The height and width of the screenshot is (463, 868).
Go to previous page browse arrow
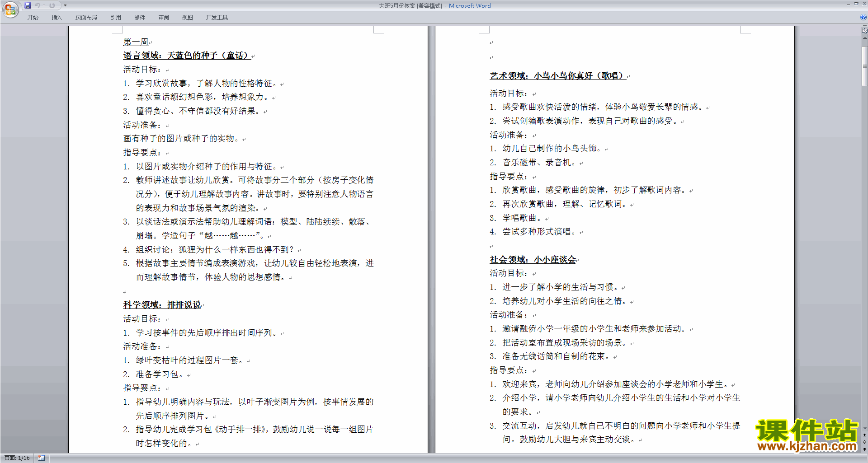pos(864,435)
